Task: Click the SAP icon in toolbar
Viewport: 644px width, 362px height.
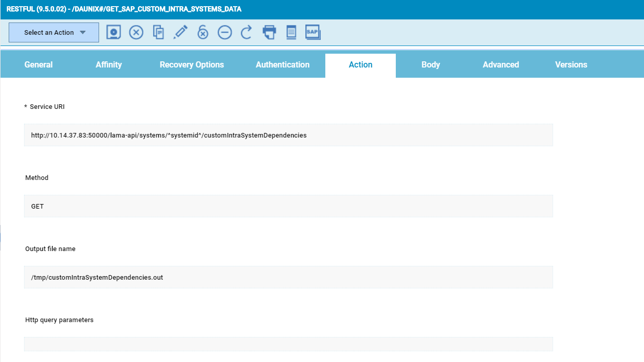Action: [x=313, y=32]
